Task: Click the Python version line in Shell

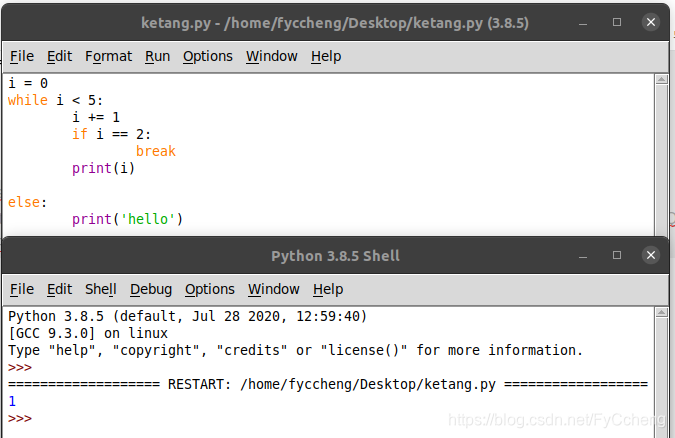Action: [188, 317]
